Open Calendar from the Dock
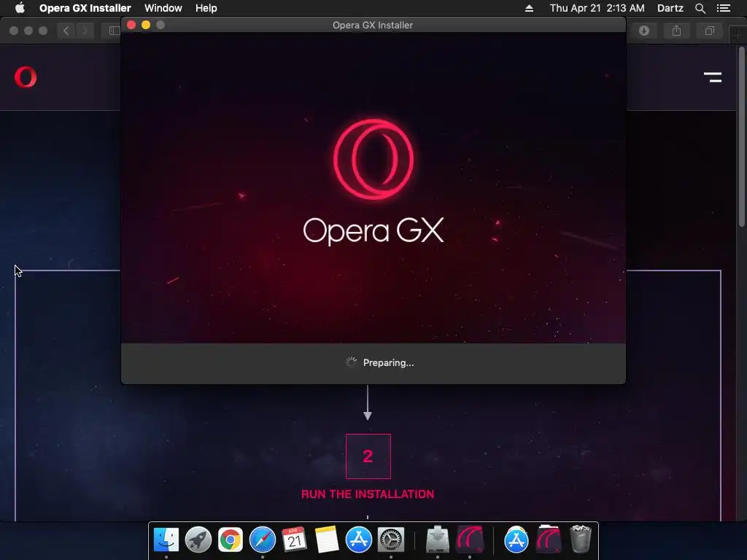The height and width of the screenshot is (560, 747). pyautogui.click(x=295, y=540)
